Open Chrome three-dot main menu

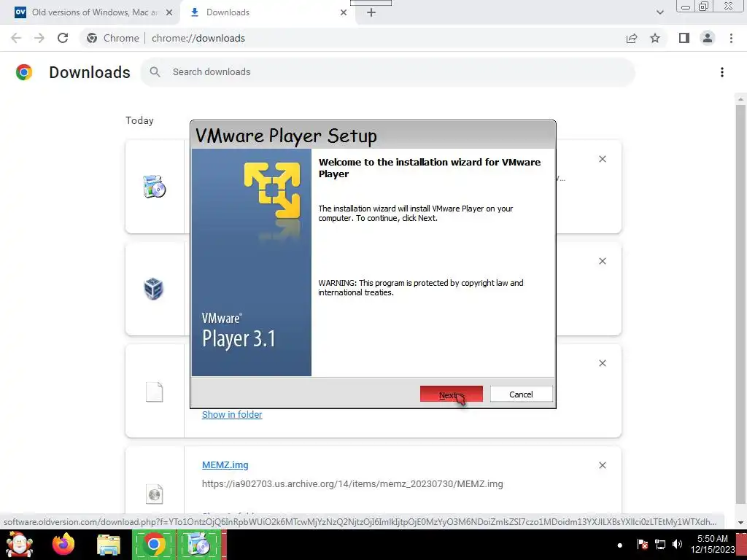(731, 38)
